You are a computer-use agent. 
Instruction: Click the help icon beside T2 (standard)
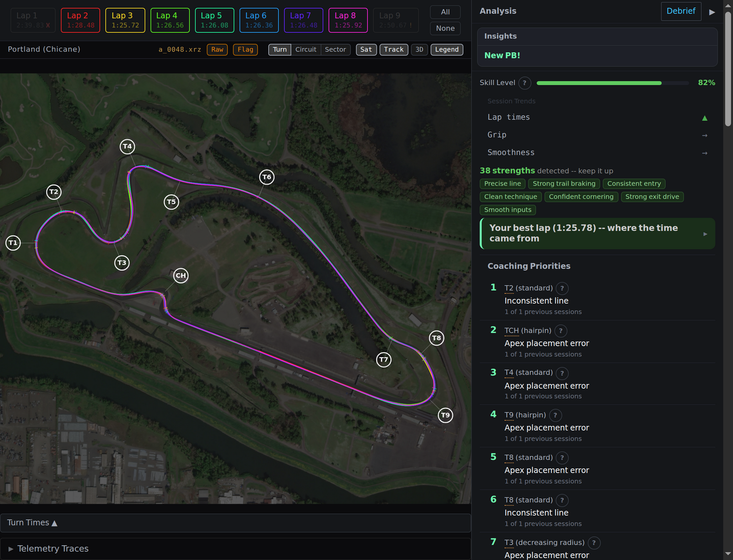click(x=561, y=288)
